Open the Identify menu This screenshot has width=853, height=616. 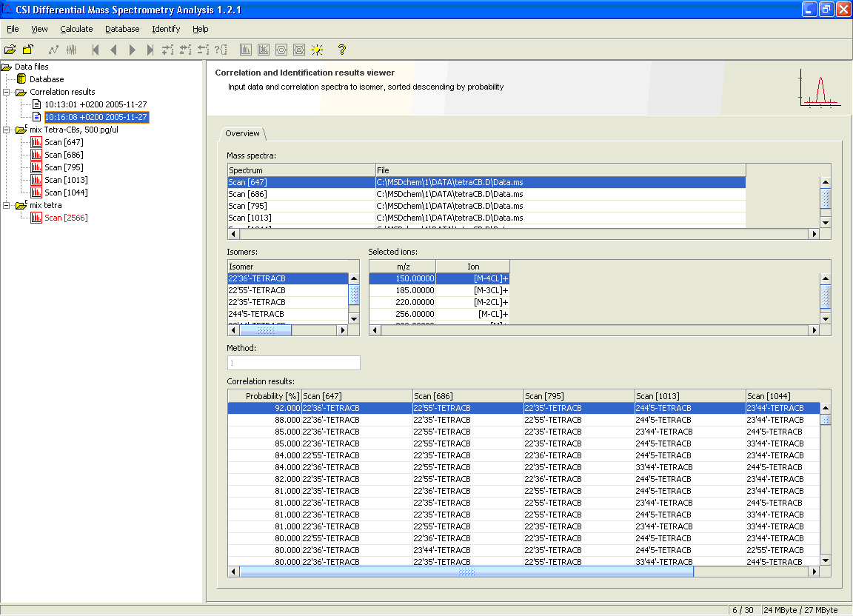(166, 29)
